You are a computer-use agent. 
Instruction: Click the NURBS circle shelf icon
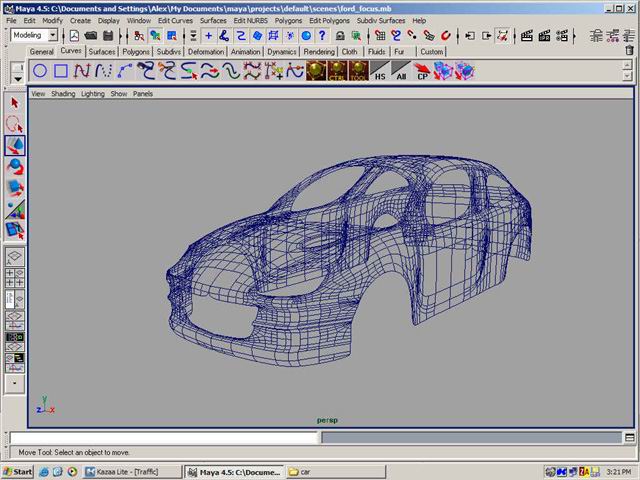(40, 71)
